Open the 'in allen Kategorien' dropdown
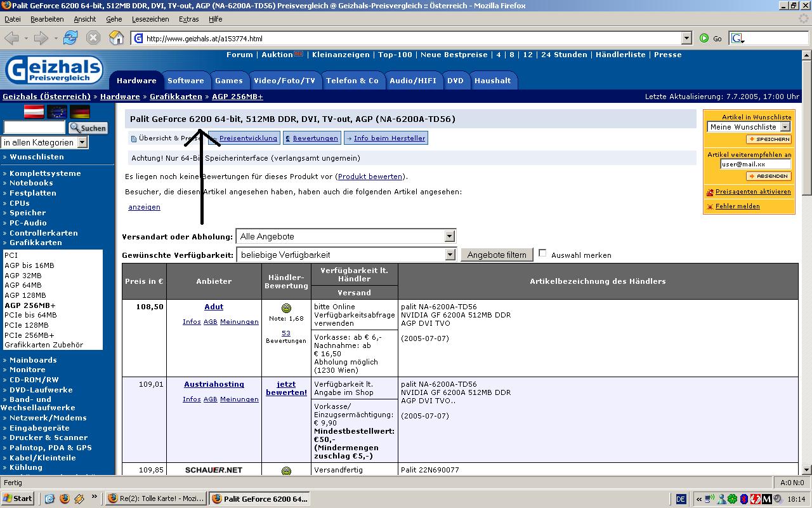The width and height of the screenshot is (812, 508). [45, 142]
